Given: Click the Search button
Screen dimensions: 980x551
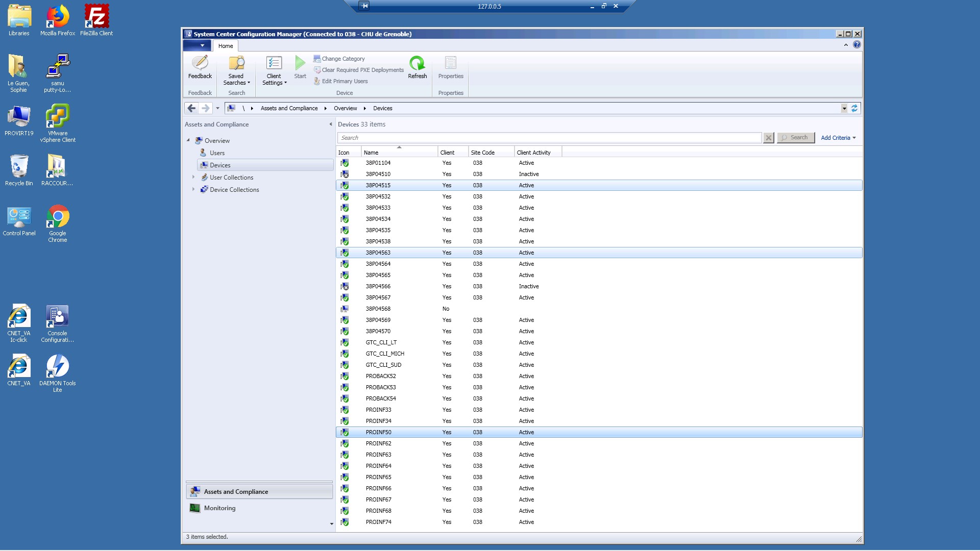Looking at the screenshot, I should click(x=795, y=138).
